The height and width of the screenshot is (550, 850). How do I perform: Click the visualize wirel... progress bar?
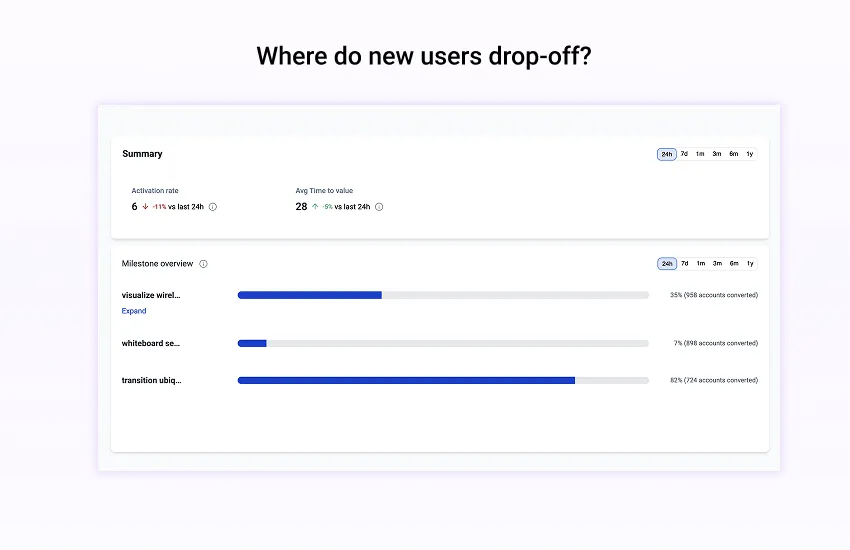pyautogui.click(x=443, y=295)
